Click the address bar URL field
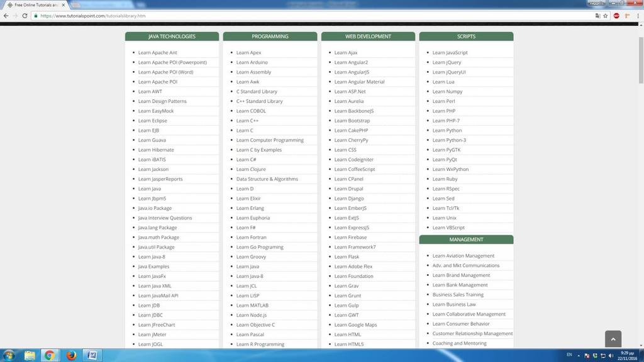This screenshot has width=644, height=362. 312,16
